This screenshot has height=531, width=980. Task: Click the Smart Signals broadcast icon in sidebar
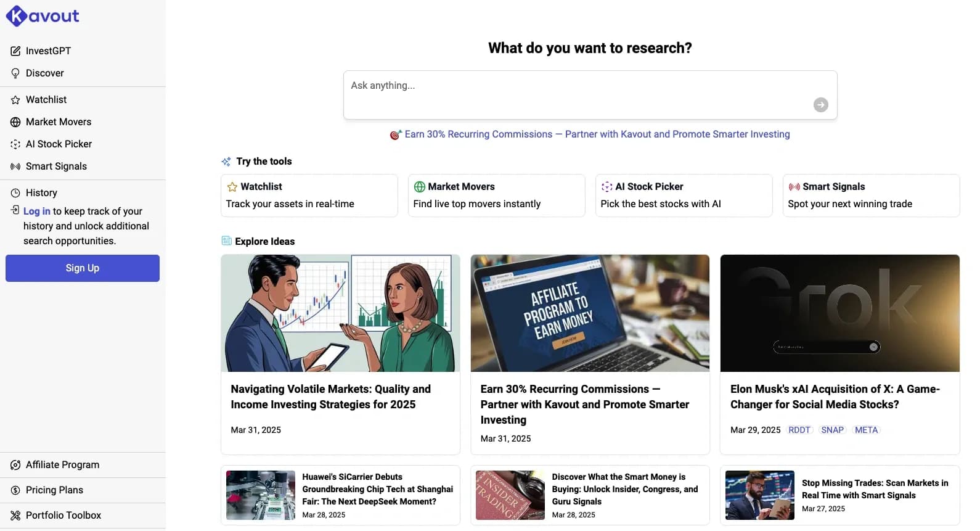pyautogui.click(x=15, y=167)
